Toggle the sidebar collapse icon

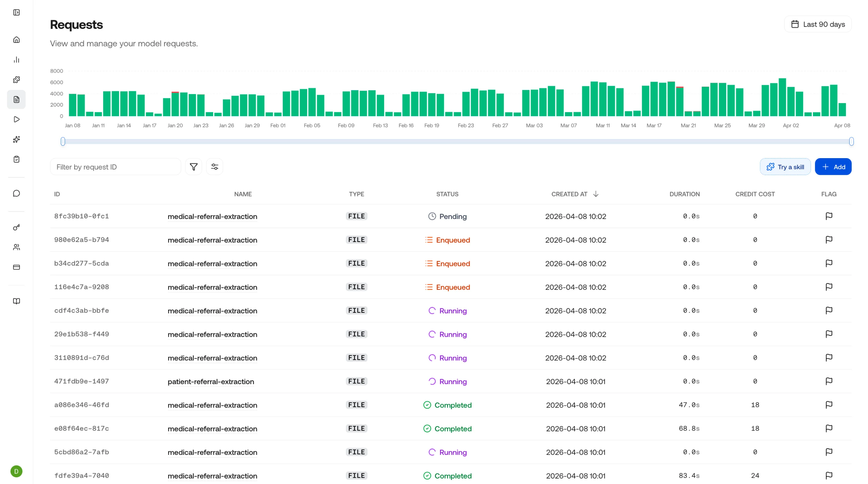click(16, 12)
